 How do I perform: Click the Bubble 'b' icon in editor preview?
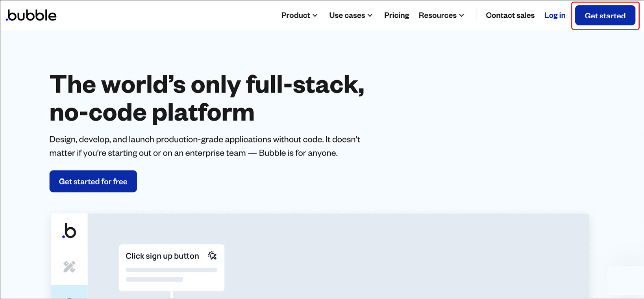tap(69, 231)
